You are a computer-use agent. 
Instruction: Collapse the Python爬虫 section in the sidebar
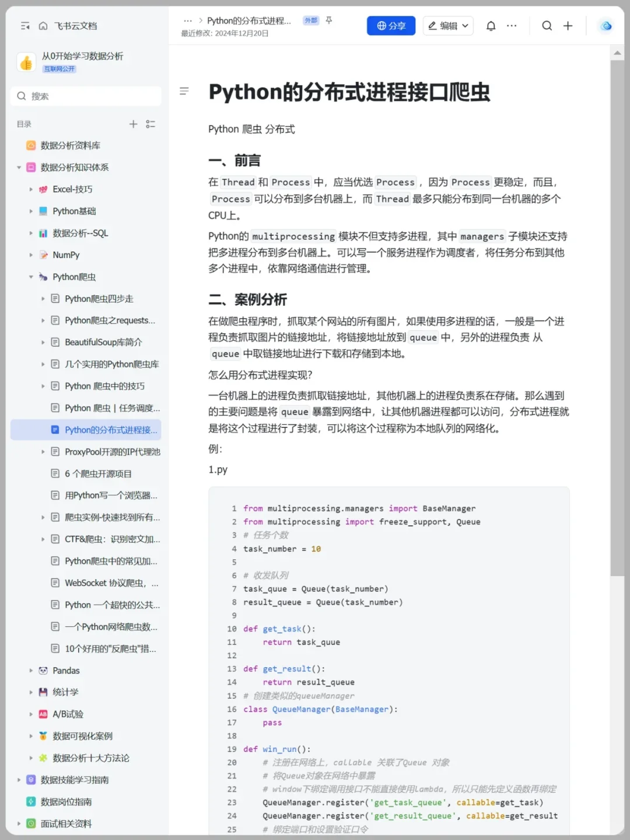[31, 277]
